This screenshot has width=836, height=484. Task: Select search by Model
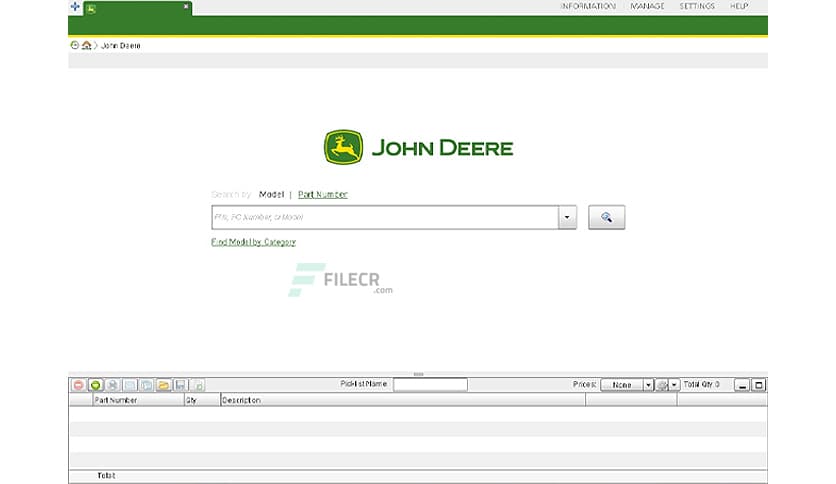271,195
